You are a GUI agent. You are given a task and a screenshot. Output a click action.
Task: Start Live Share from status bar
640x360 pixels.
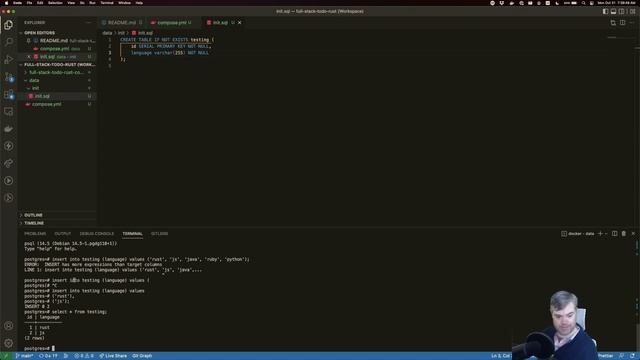click(x=113, y=356)
